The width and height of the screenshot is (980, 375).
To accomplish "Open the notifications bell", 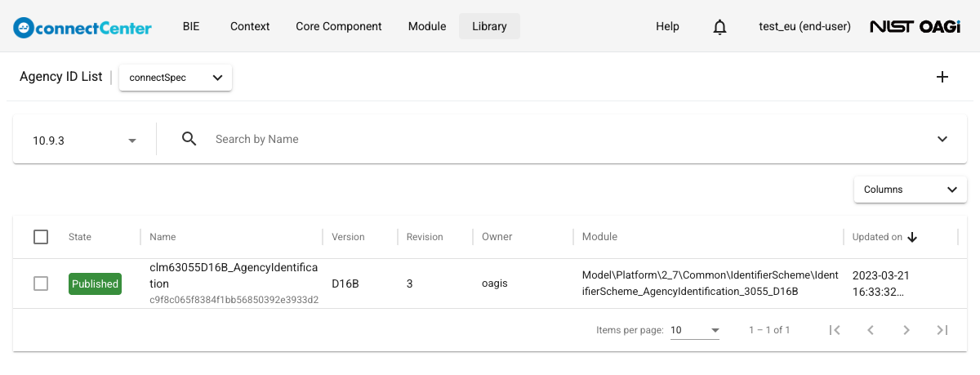I will click(x=719, y=27).
